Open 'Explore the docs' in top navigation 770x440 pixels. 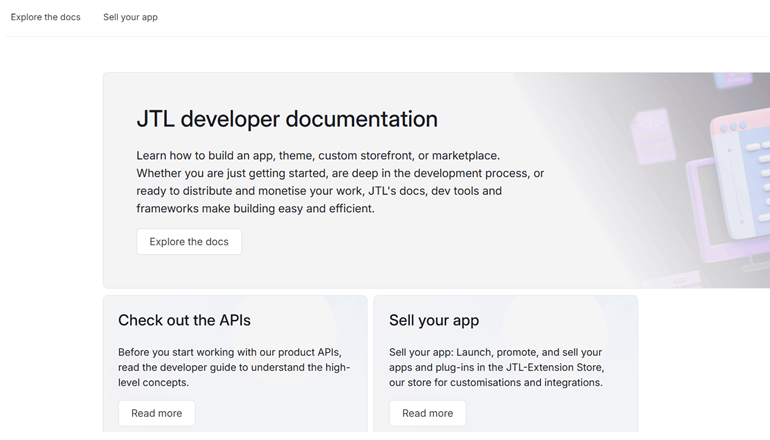pos(46,17)
